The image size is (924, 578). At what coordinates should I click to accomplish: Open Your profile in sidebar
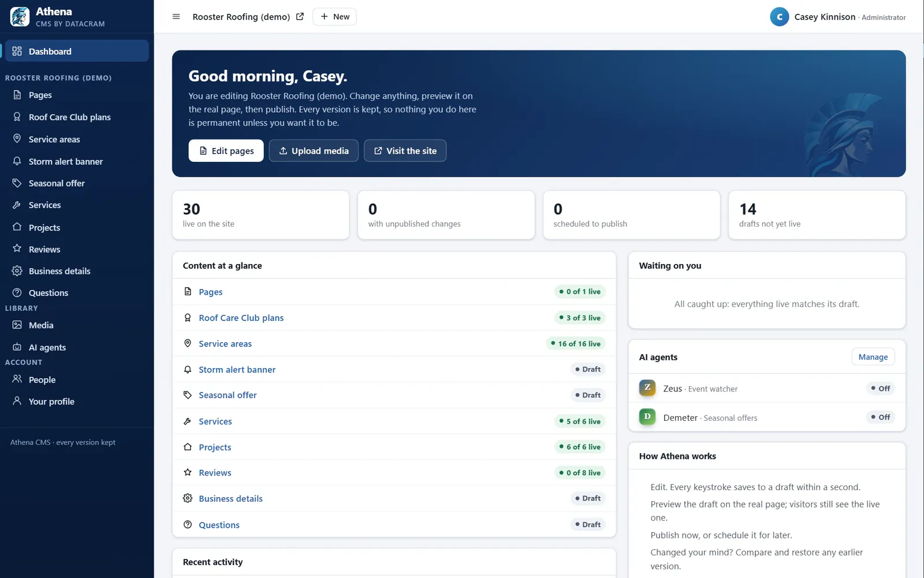(x=77, y=401)
